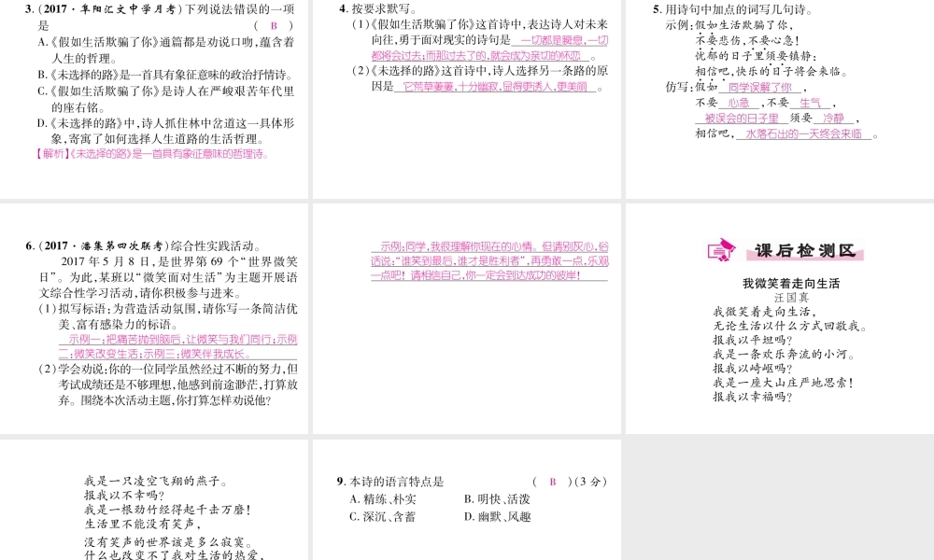Click the pink line 请相信自己,你一定会到达成功的彼岸
Screen dimensions: 934x560
495,275
